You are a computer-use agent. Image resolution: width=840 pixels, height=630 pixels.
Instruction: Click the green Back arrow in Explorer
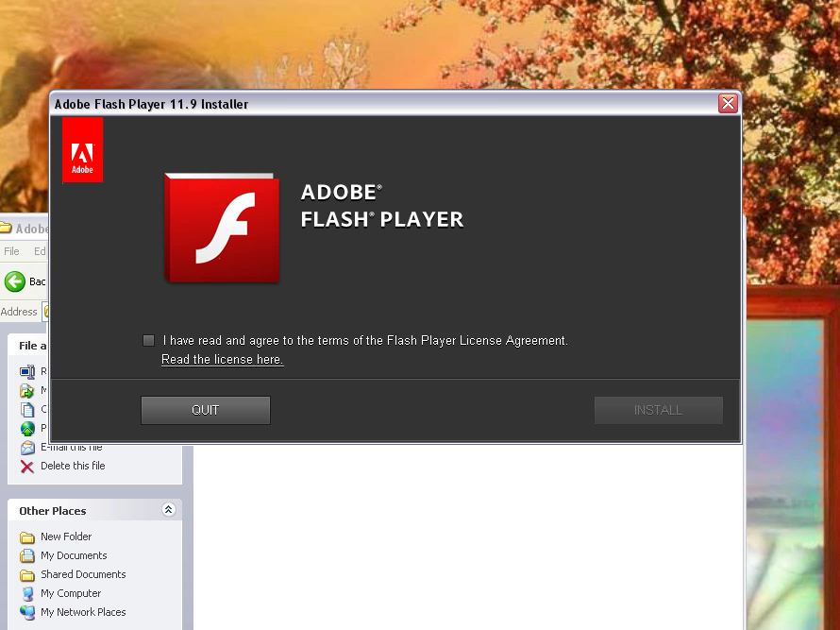[15, 281]
